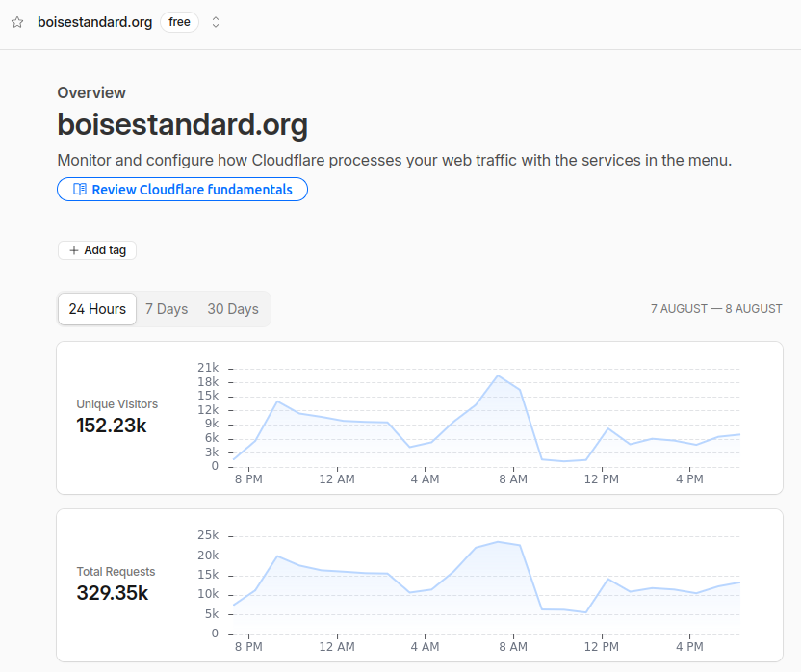The height and width of the screenshot is (672, 801).
Task: Click the 8 AM marker on Unique Visitors chart
Action: 513,479
